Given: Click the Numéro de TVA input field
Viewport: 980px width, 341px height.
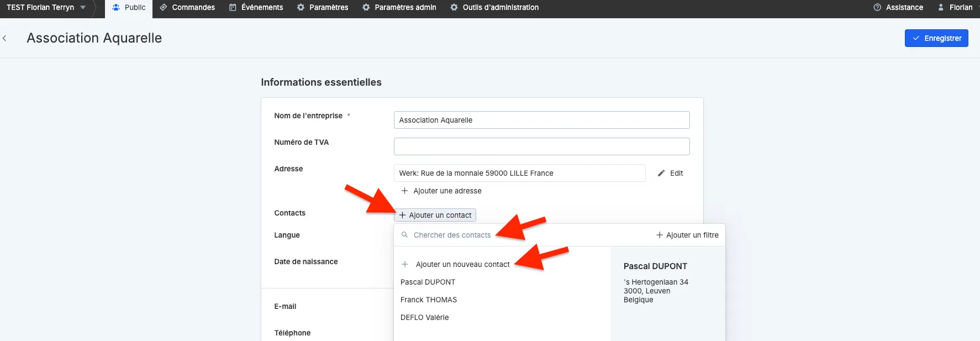Looking at the screenshot, I should (x=541, y=146).
